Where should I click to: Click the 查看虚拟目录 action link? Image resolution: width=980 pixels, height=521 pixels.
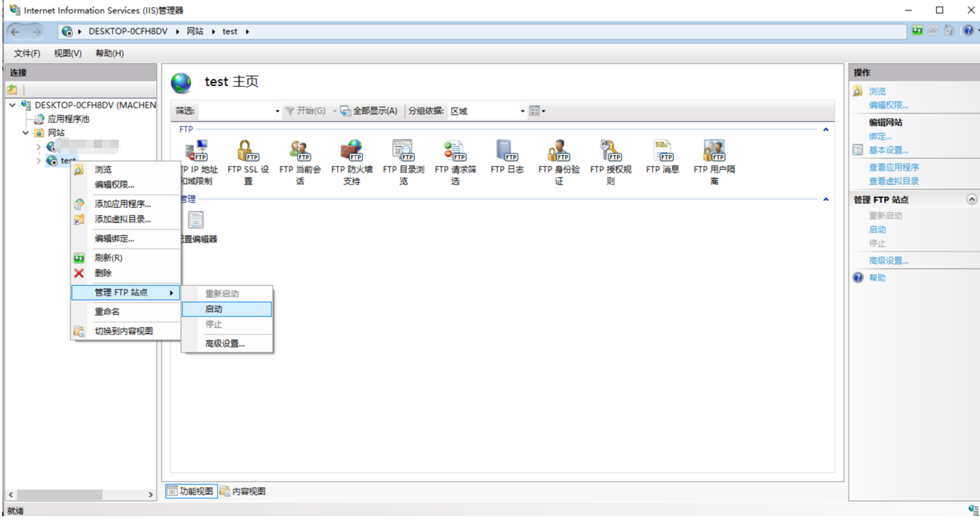point(894,181)
